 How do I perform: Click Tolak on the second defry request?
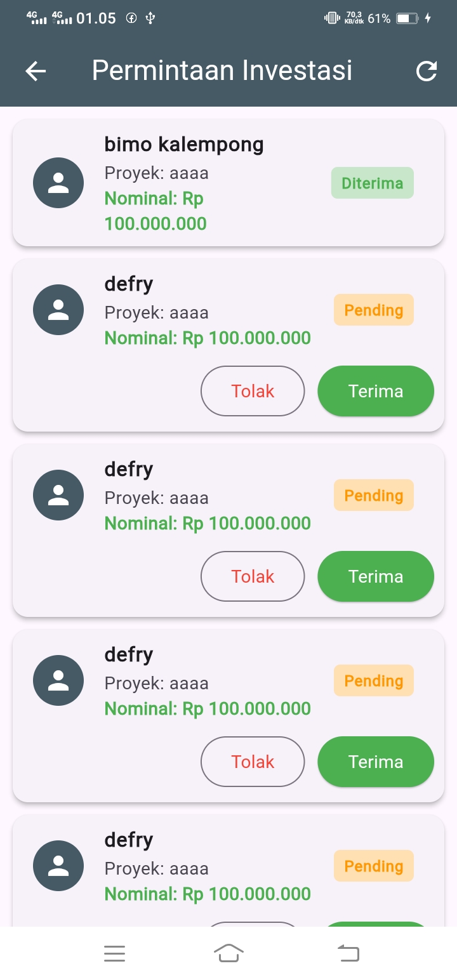[x=253, y=576]
